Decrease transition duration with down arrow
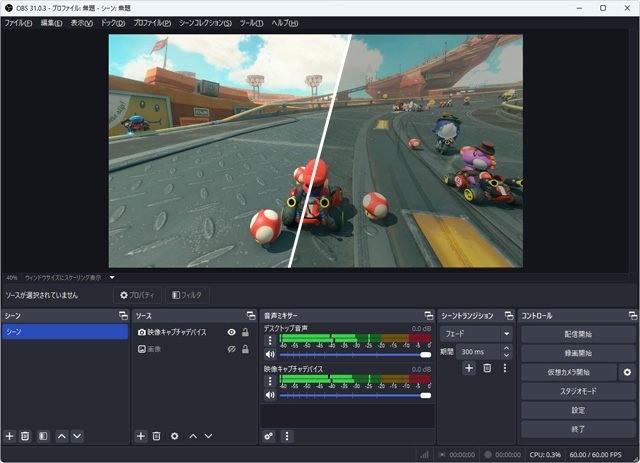This screenshot has height=463, width=640. pos(506,355)
